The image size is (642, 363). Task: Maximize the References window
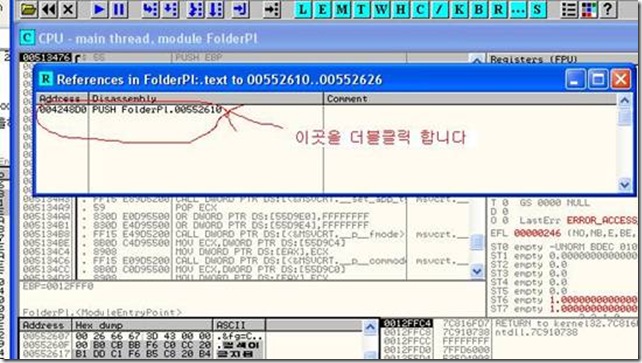[598, 79]
